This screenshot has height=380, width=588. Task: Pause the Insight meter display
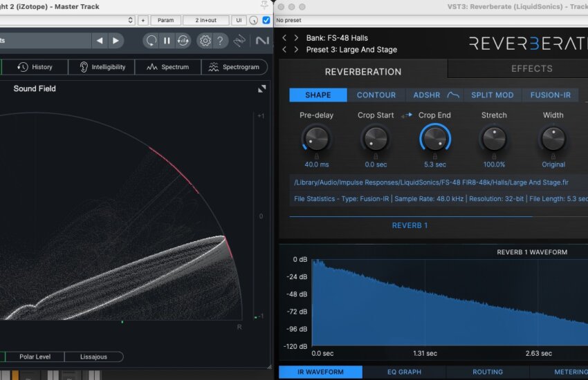167,41
